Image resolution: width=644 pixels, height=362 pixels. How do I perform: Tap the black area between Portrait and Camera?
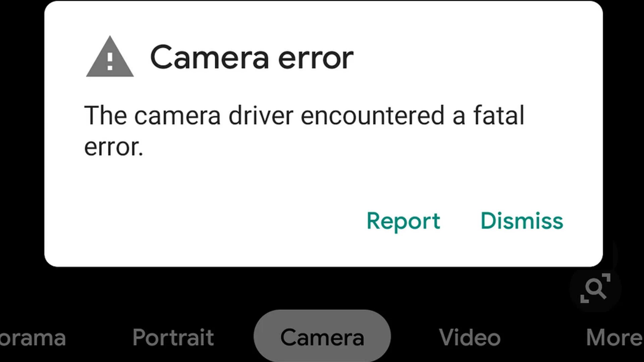pos(234,337)
